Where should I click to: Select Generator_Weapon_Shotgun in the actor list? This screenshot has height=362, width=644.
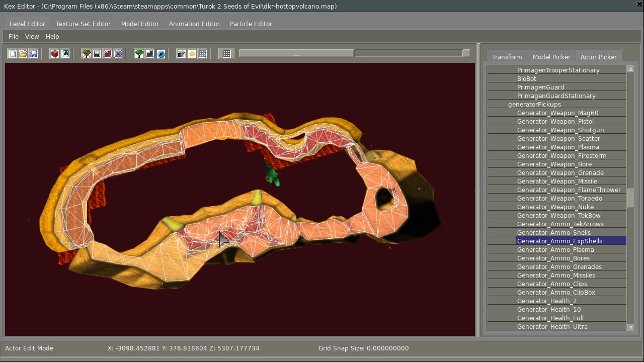coord(560,130)
